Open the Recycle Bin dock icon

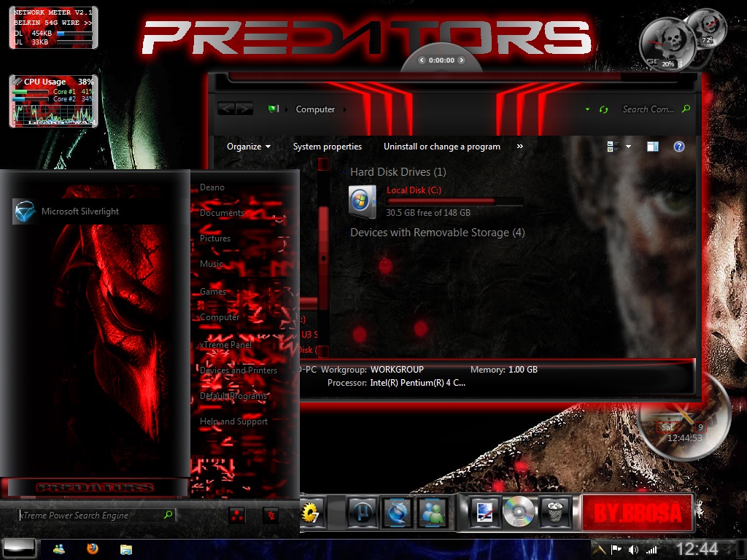pos(554,513)
